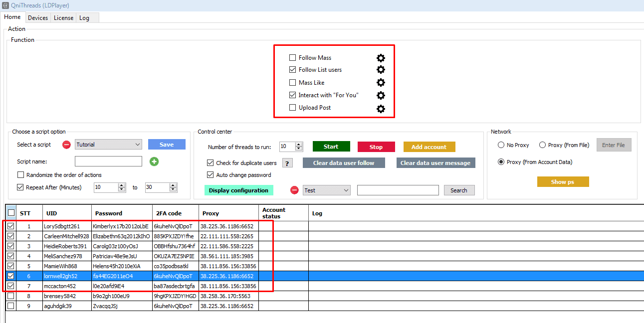Open Interact with "For You" settings gear
This screenshot has width=644, height=323.
[x=381, y=95]
